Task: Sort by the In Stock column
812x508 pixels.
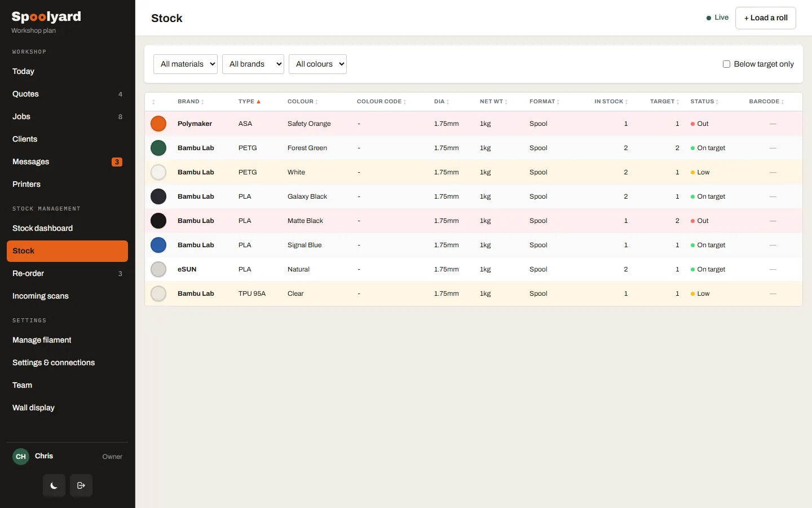Action: click(611, 102)
